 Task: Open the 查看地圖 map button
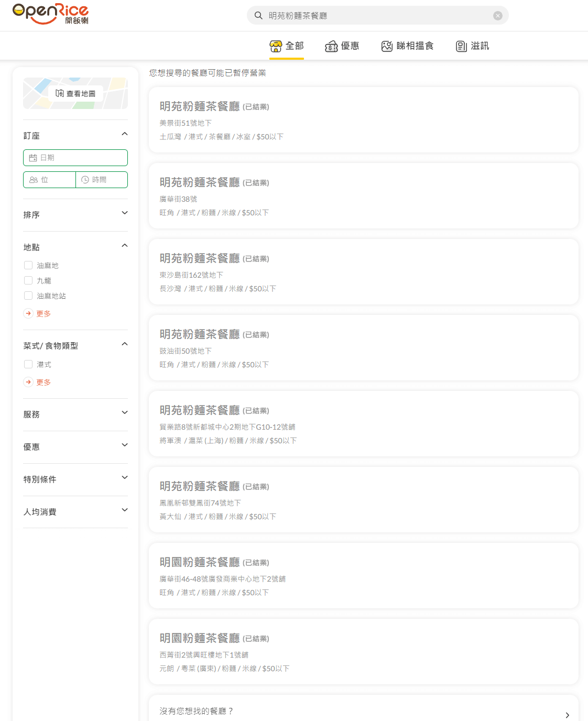coord(75,93)
